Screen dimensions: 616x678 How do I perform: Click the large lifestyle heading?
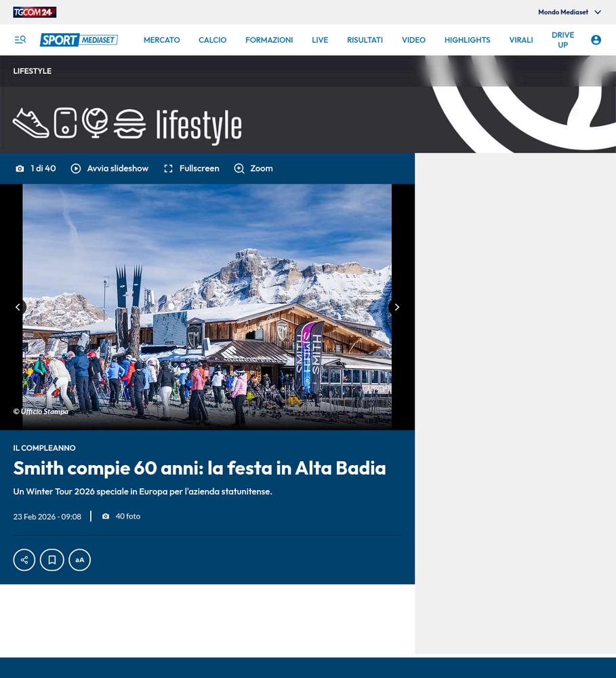pyautogui.click(x=199, y=126)
